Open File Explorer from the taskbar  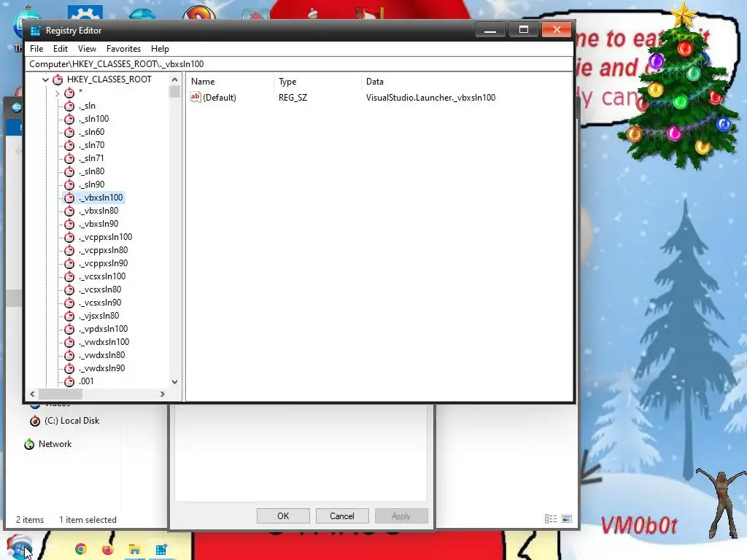(x=134, y=550)
